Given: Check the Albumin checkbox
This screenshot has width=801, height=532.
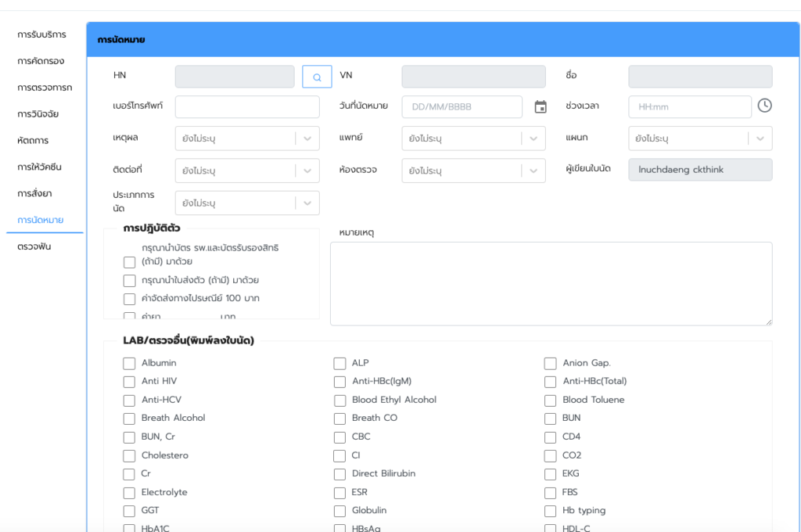Looking at the screenshot, I should (129, 364).
